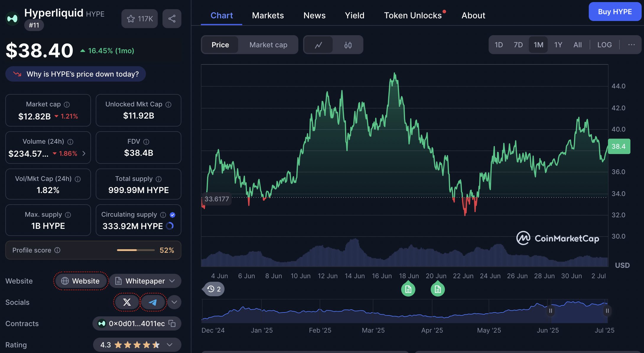Click the 16.45% (1mo) price change
This screenshot has width=644, height=353.
[108, 51]
